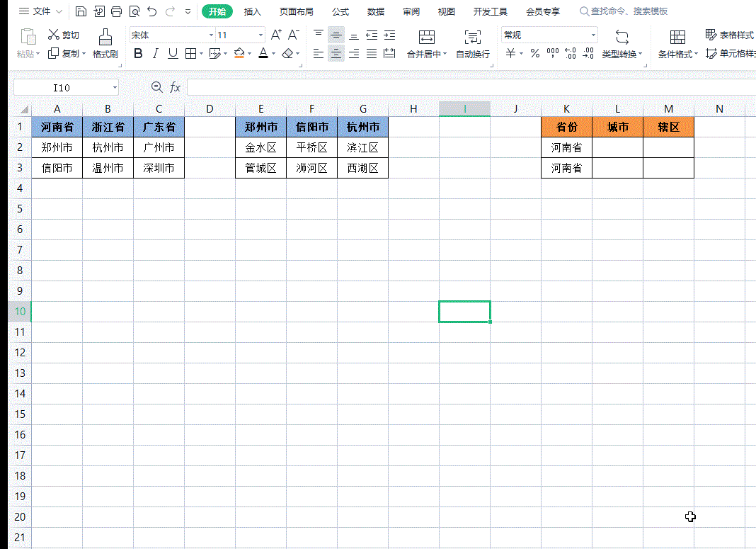Switch to the 页面布局 tab
This screenshot has width=756, height=549.
[x=296, y=11]
